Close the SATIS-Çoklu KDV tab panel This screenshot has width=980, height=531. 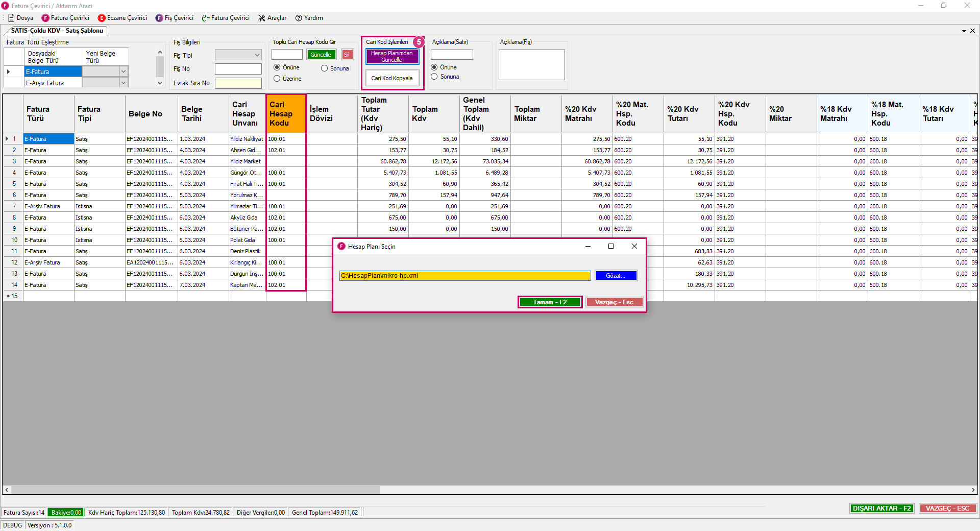[x=972, y=31]
